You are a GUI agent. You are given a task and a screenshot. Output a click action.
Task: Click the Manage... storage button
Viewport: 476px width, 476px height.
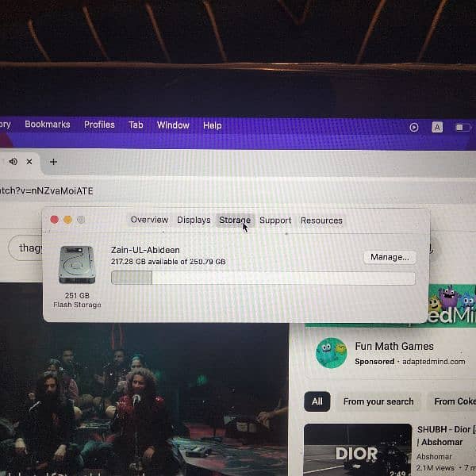390,257
